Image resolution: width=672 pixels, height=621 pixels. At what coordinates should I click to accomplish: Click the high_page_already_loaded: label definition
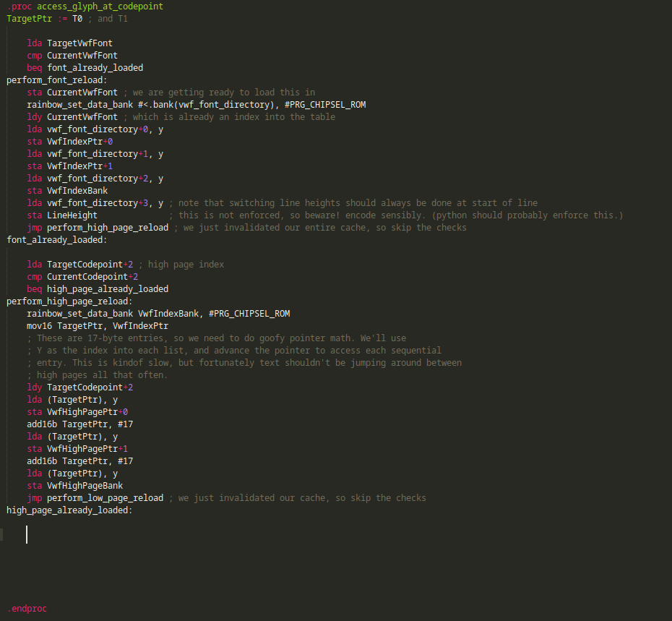(69, 510)
